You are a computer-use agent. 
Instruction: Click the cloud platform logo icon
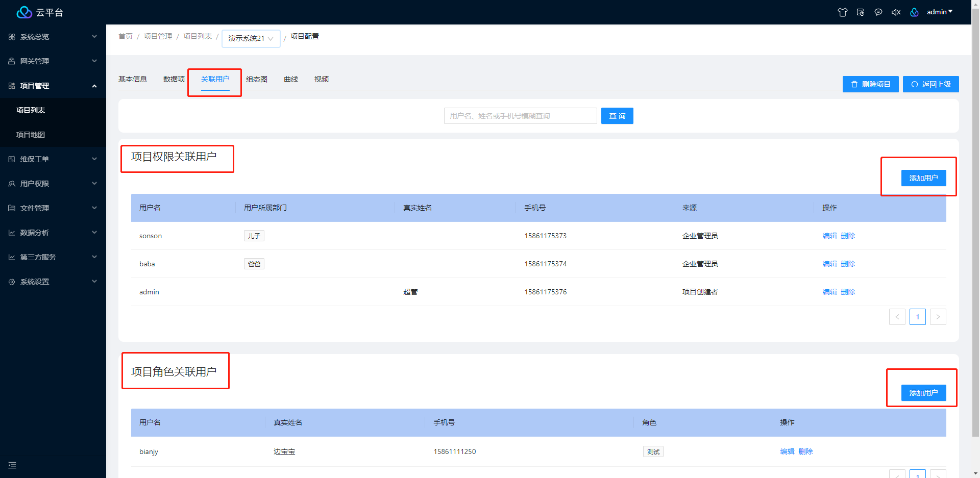24,12
